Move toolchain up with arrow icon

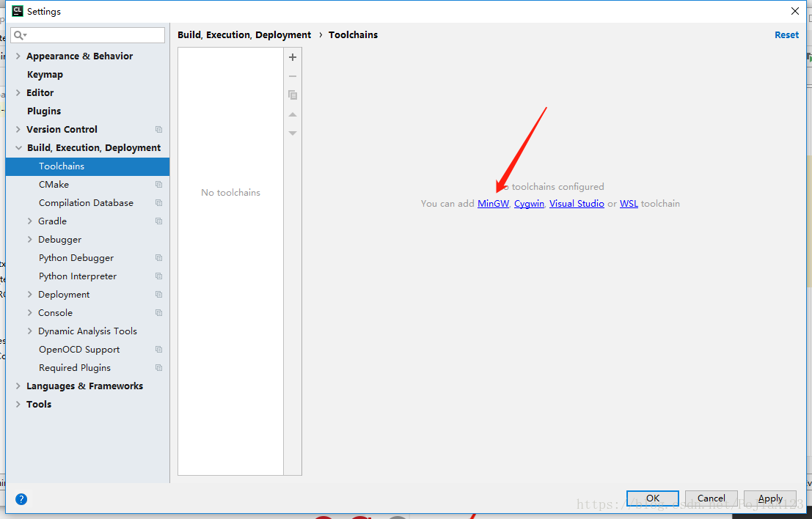[x=293, y=114]
